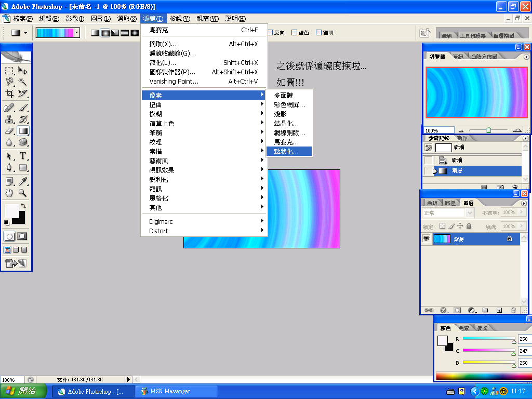The height and width of the screenshot is (399, 532).
Task: Select the History Brush tool
Action: [23, 119]
